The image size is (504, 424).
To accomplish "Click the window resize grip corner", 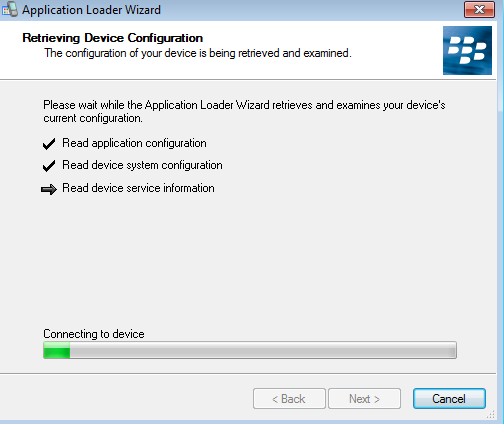I will point(490,414).
